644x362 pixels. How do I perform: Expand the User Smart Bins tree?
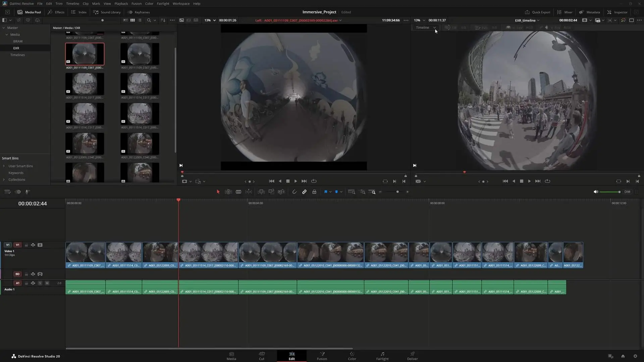4,166
